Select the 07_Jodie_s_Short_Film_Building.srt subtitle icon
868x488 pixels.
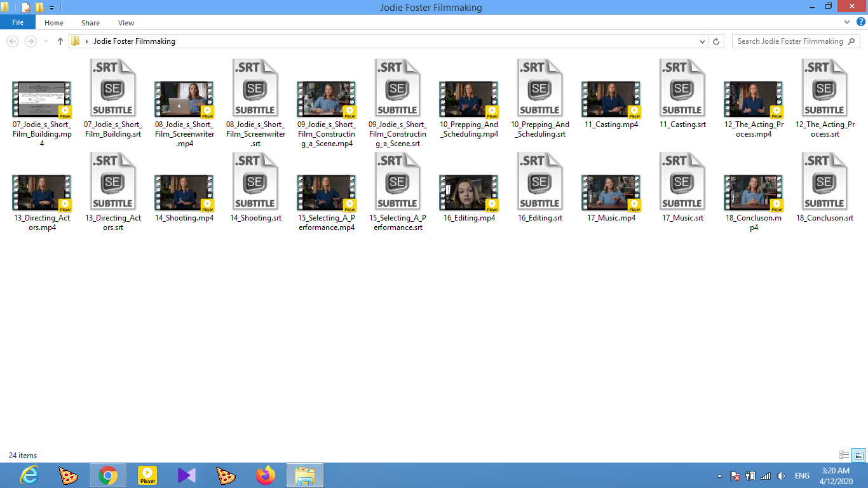point(113,89)
